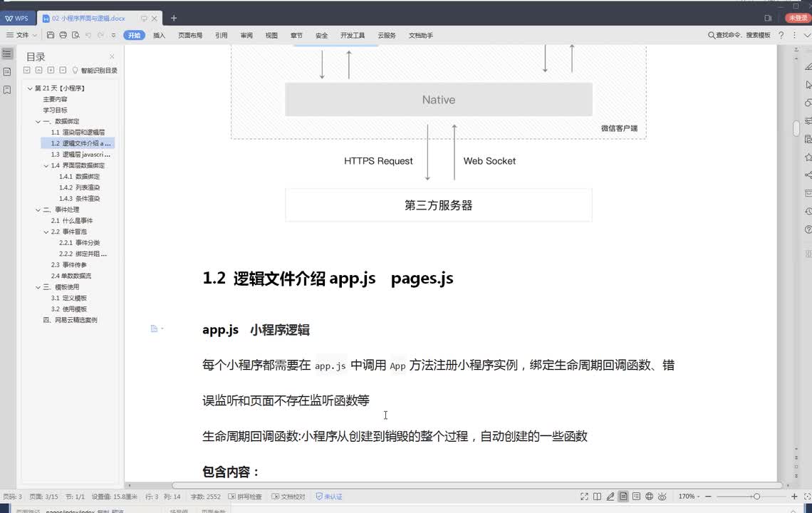Click the Save icon in quick toolbar

tap(51, 35)
